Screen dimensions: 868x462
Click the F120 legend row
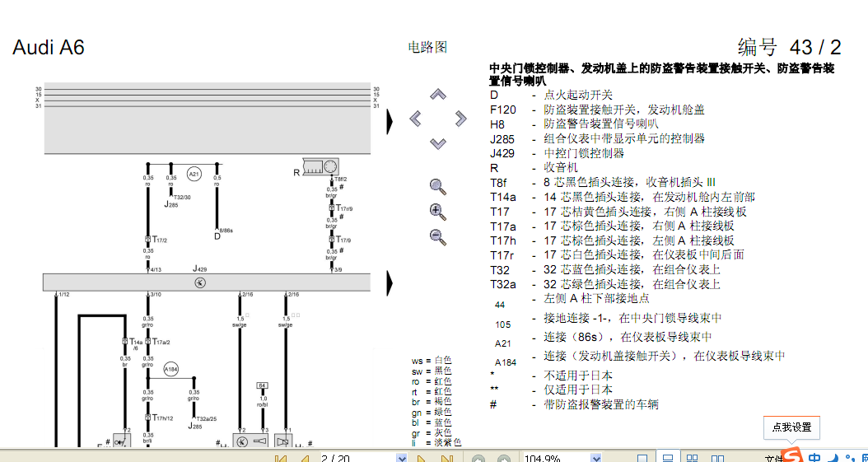tap(597, 110)
